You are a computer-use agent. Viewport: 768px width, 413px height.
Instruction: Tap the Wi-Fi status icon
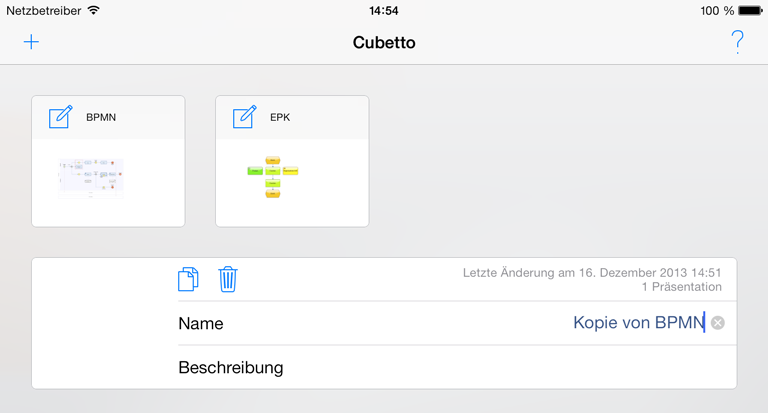(94, 10)
